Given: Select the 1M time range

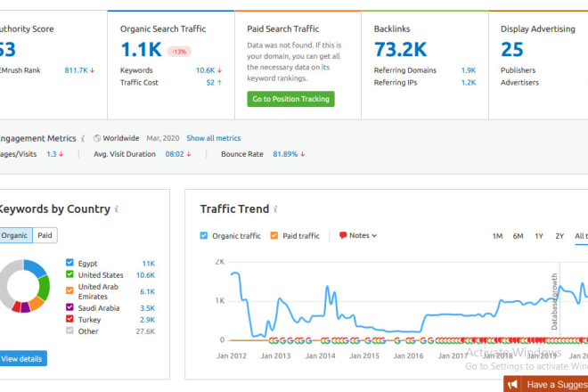Looking at the screenshot, I should tap(497, 236).
